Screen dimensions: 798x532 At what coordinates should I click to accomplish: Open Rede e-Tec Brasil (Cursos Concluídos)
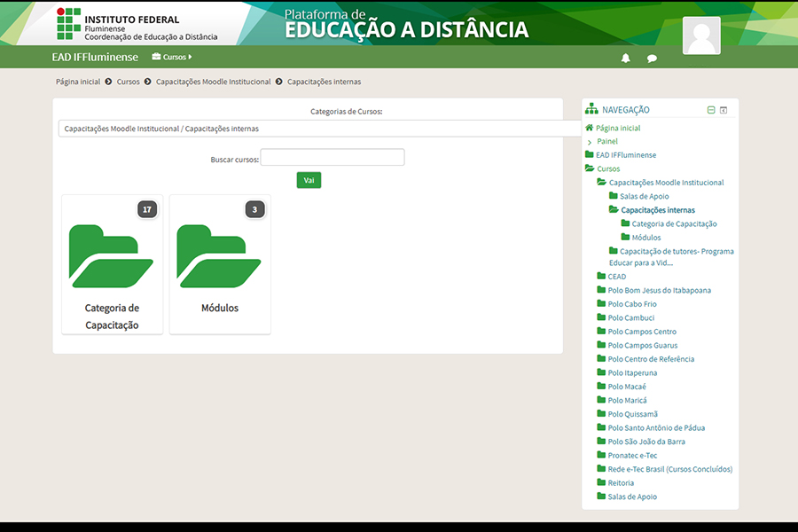point(669,469)
